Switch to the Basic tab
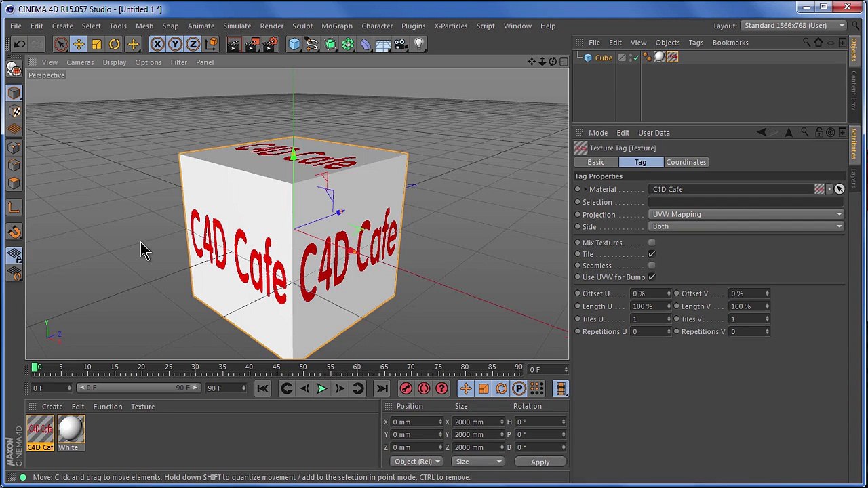This screenshot has height=488, width=868. coord(596,162)
